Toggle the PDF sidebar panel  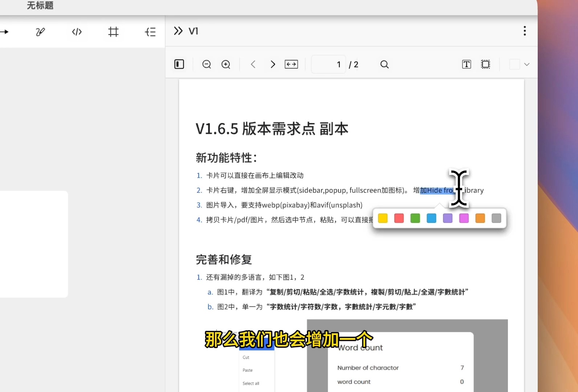[179, 64]
